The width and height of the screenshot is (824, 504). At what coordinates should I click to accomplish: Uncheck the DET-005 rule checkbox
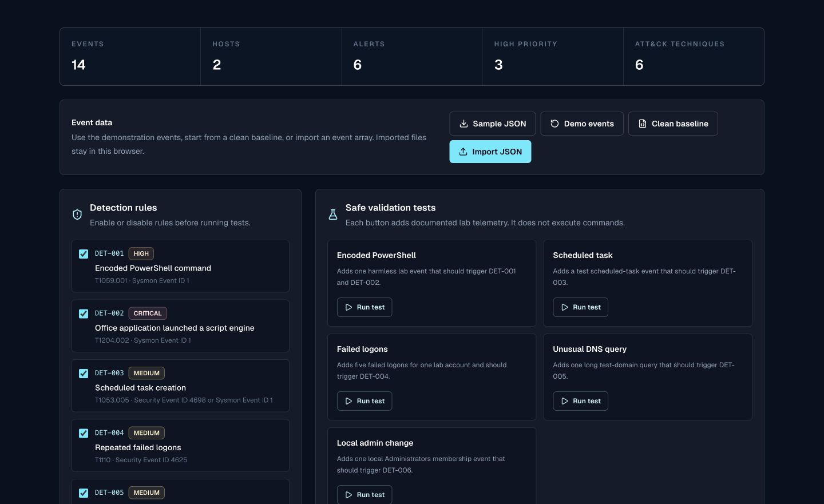[84, 493]
